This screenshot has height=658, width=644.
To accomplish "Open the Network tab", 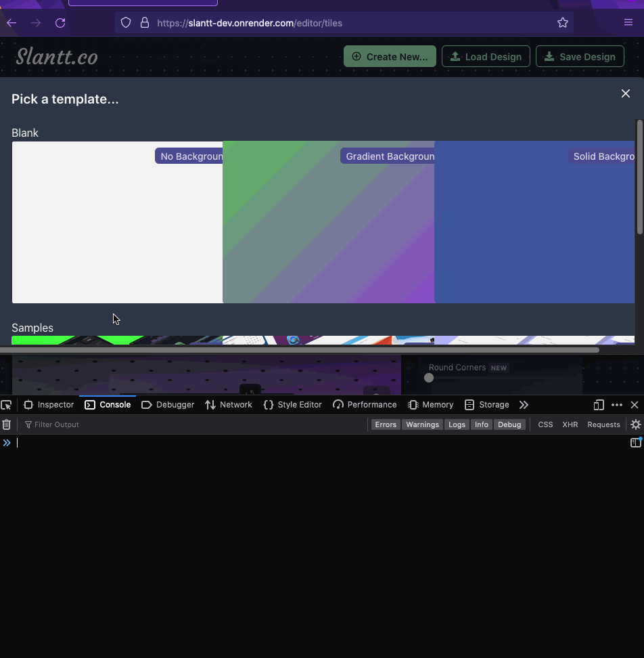I will click(x=229, y=405).
